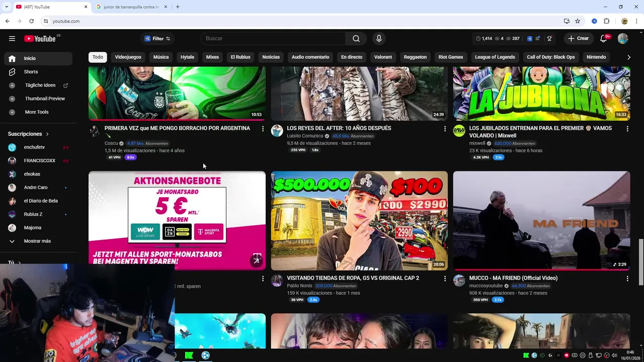Open the $500.000 vs $100 thumbnail
This screenshot has width=644, height=362.
point(359,221)
